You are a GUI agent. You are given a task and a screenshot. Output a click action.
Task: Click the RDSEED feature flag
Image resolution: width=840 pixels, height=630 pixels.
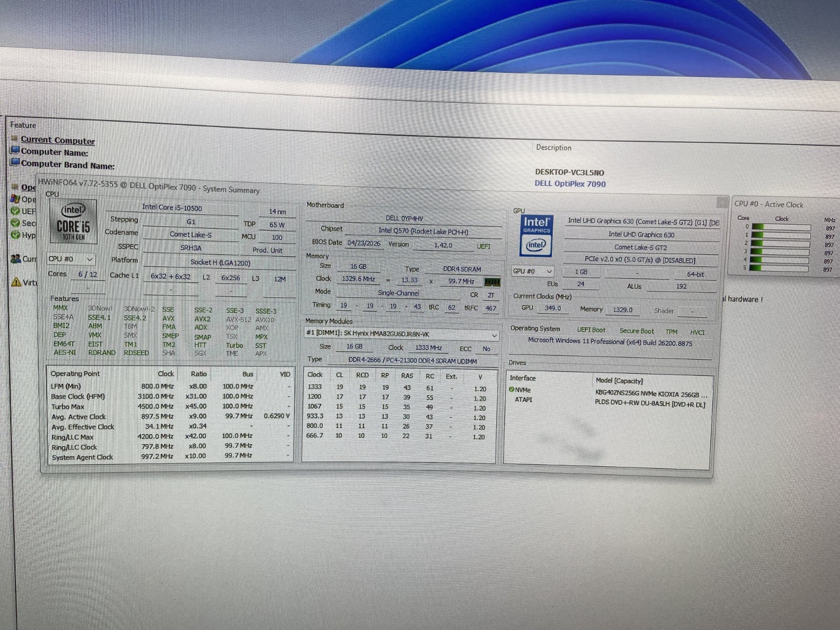(136, 353)
